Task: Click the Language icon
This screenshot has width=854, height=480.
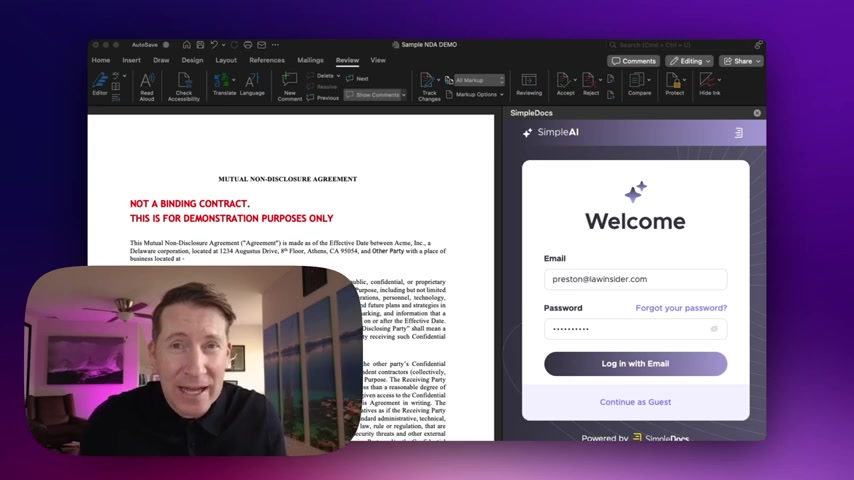Action: click(252, 84)
